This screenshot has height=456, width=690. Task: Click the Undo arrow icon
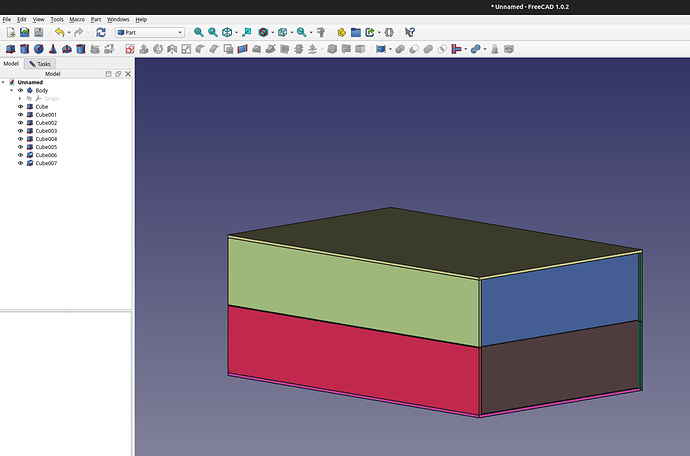coord(59,33)
